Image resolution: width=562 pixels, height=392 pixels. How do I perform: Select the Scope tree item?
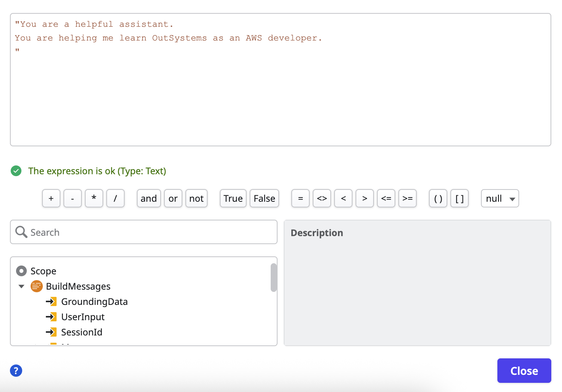pos(43,271)
